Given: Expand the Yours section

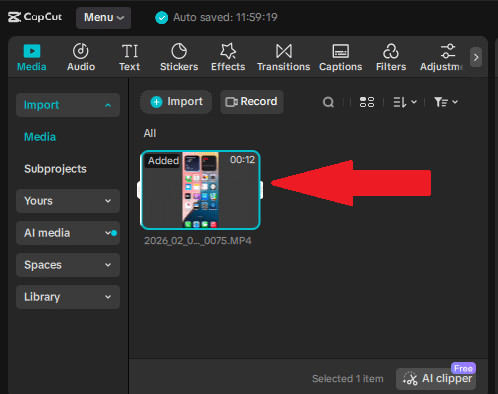Looking at the screenshot, I should pyautogui.click(x=68, y=201).
